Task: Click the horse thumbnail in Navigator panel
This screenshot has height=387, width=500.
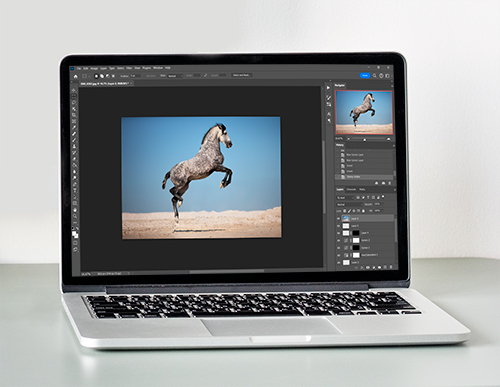Action: (x=364, y=112)
